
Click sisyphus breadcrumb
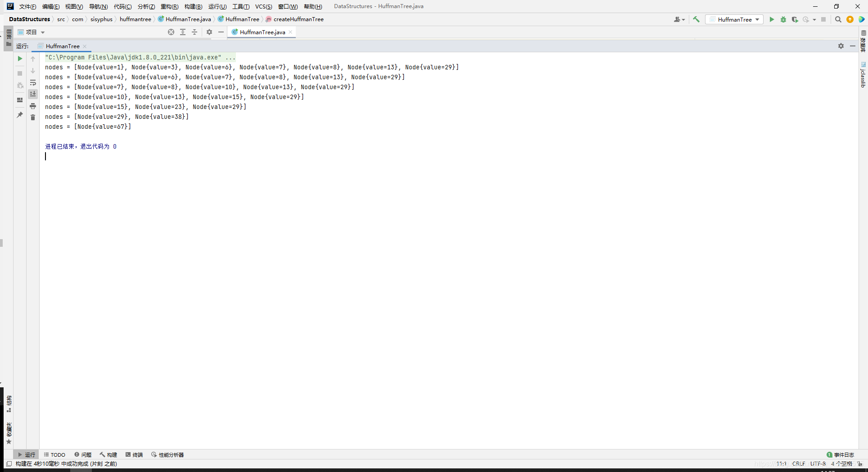click(101, 19)
